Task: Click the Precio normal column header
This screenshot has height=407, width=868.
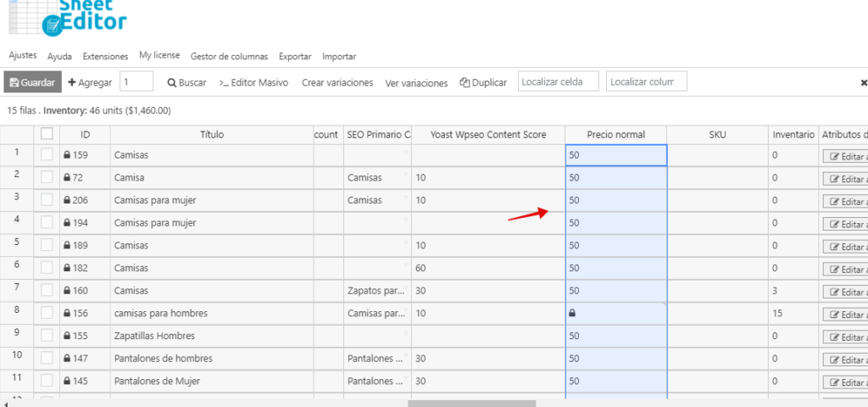Action: pyautogui.click(x=615, y=135)
